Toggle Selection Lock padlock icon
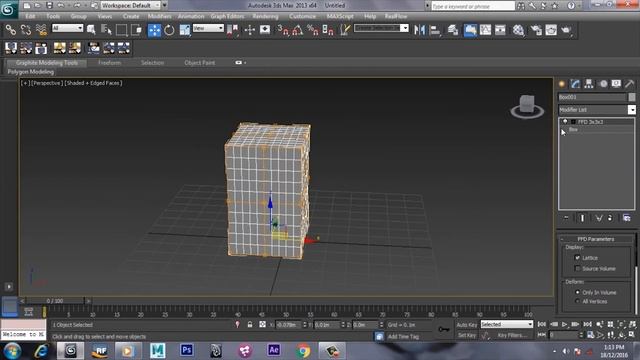This screenshot has width=640, height=360. point(250,324)
